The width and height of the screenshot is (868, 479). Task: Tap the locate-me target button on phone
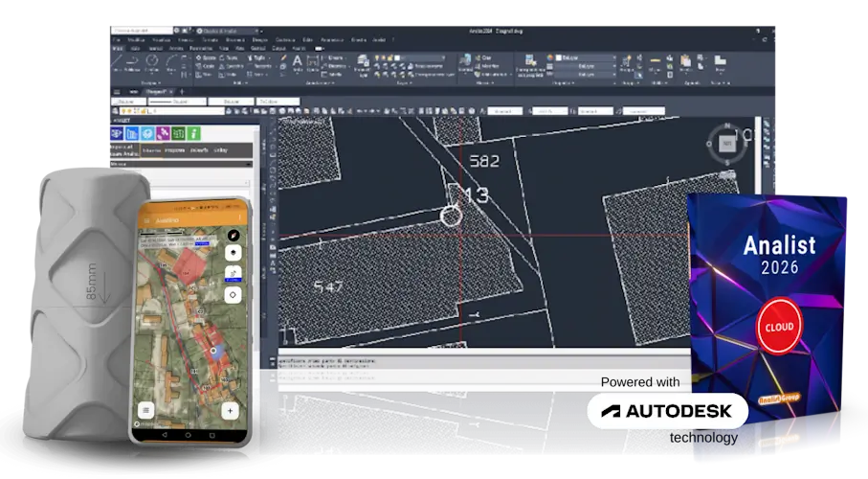234,294
